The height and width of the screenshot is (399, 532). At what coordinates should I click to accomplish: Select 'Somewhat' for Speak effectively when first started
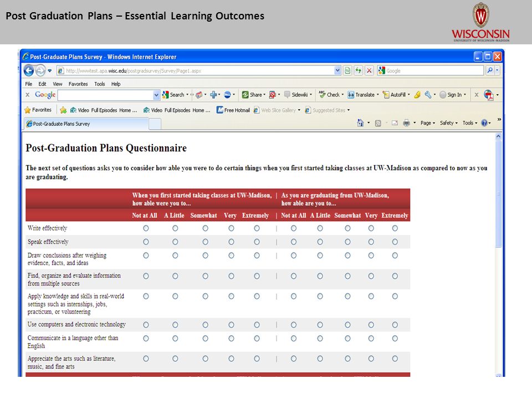[x=205, y=242]
